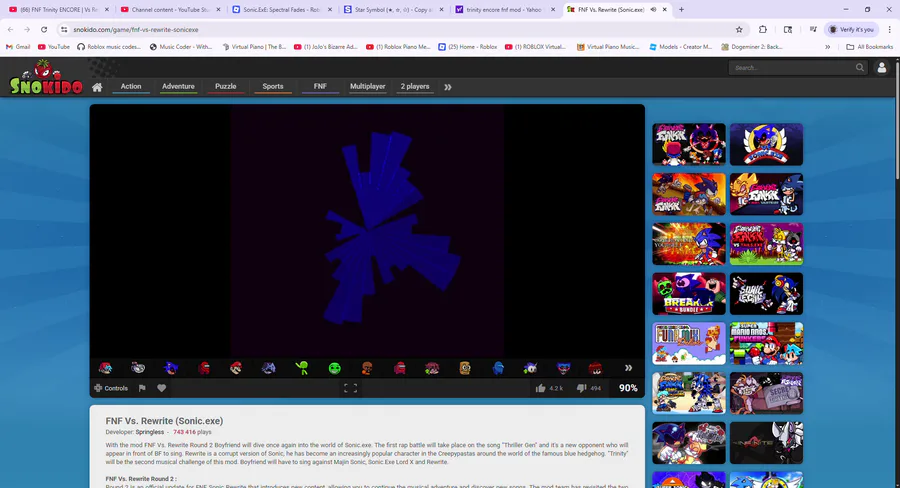
Task: Open the Funk Mix game thumbnail
Action: pos(689,343)
